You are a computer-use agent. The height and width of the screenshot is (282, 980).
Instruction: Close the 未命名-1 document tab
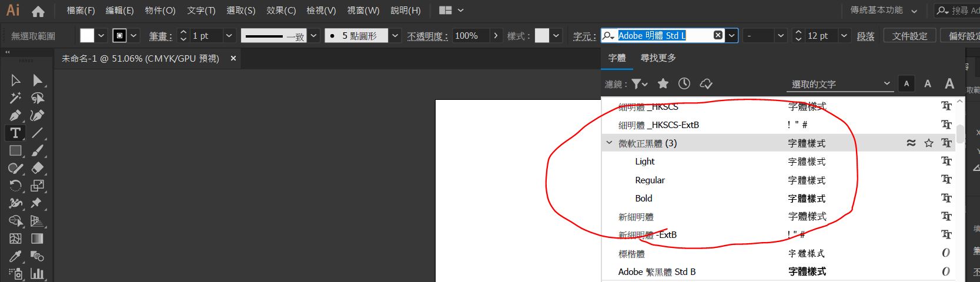pyautogui.click(x=233, y=58)
